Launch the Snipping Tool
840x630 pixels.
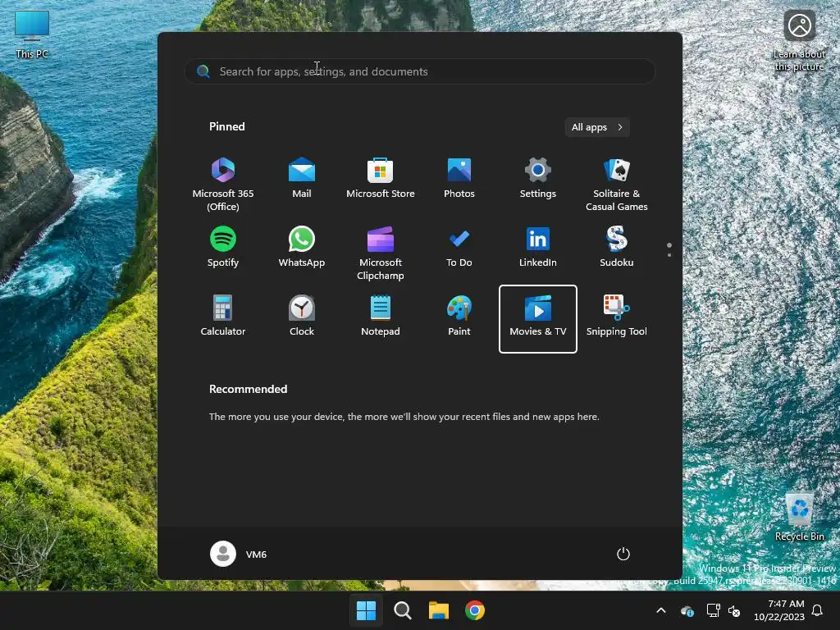pyautogui.click(x=617, y=316)
